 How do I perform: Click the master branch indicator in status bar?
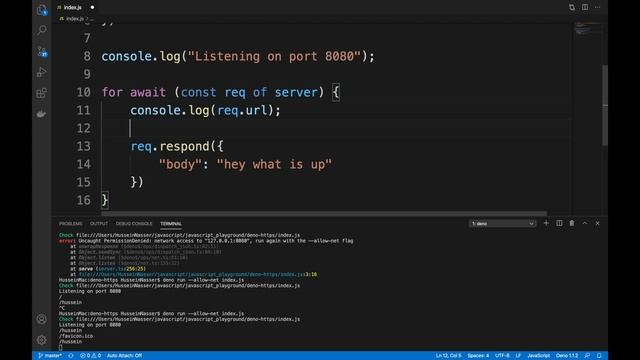pos(50,356)
